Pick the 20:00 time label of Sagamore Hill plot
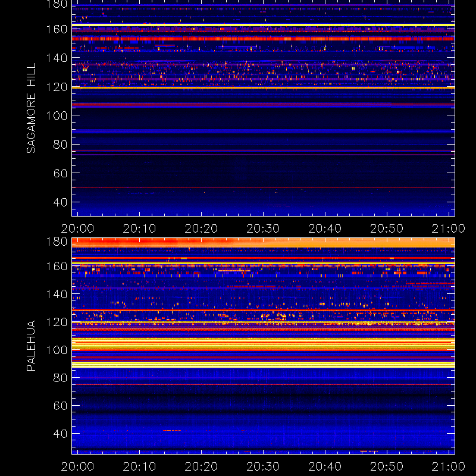The height and width of the screenshot is (476, 476). click(x=77, y=228)
